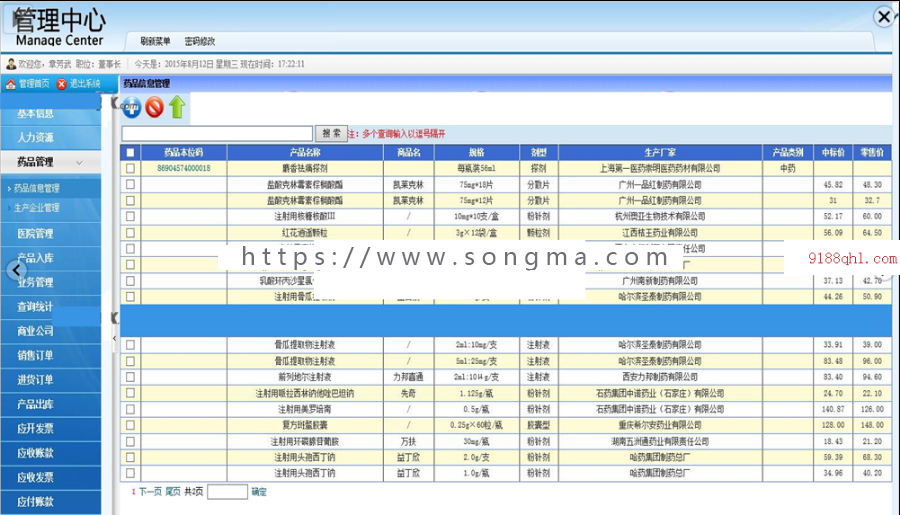Jump to 尾页 last page link
Viewport: 900px width, 515px height.
[x=173, y=492]
